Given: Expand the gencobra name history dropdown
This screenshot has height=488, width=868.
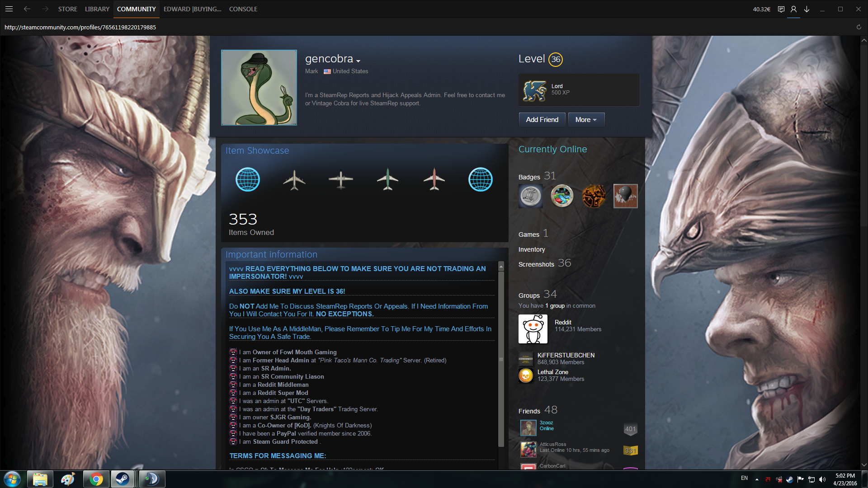Looking at the screenshot, I should coord(358,61).
